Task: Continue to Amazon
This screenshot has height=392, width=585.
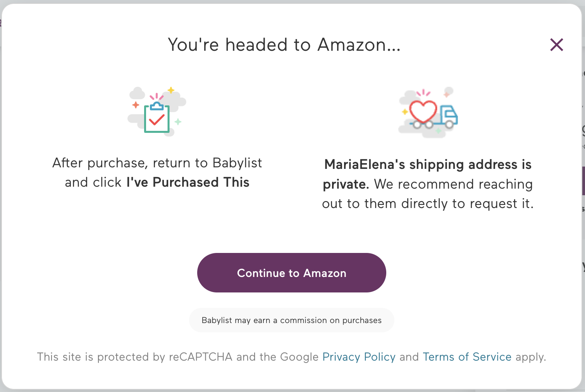Action: pos(292,273)
